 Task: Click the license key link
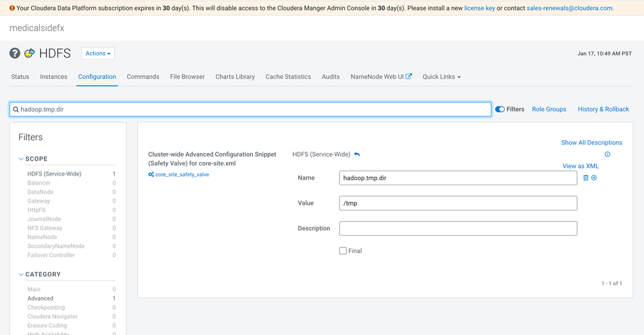click(480, 8)
